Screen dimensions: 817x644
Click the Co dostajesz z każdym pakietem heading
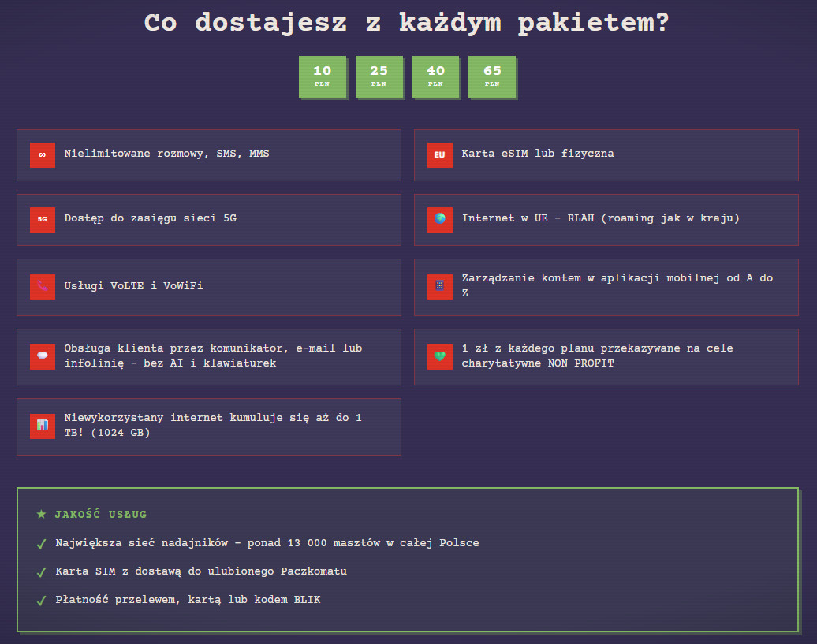coord(406,23)
